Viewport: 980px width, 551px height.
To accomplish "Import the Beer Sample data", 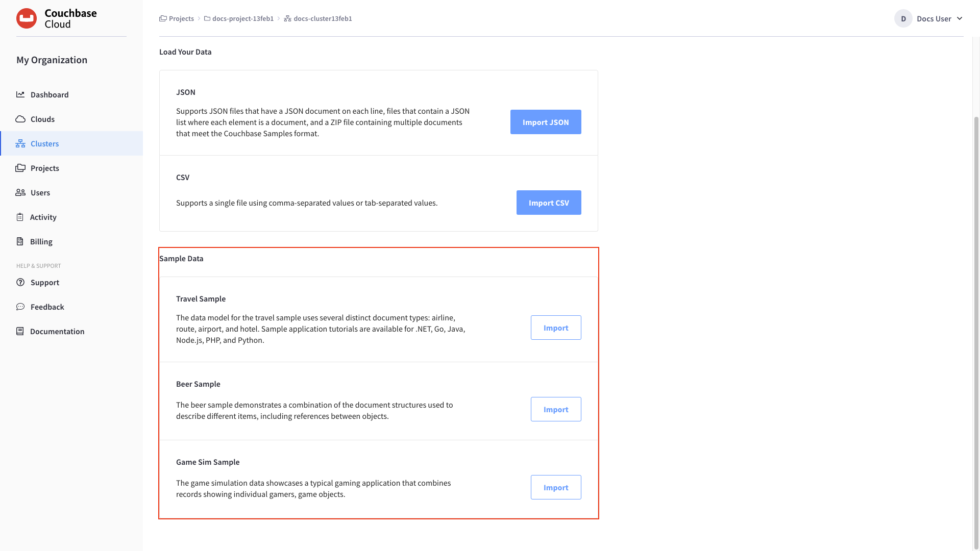I will pyautogui.click(x=555, y=409).
